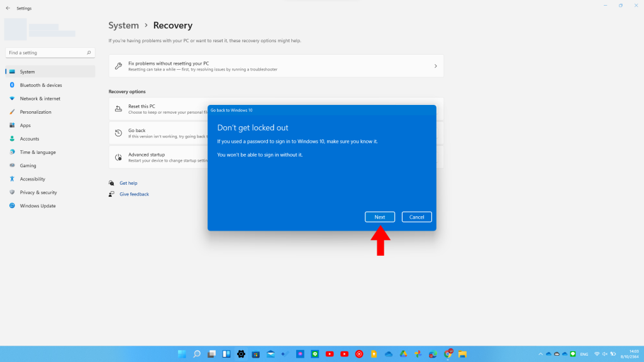Launch Microsoft Store from the taskbar
644x362 pixels.
pyautogui.click(x=256, y=354)
